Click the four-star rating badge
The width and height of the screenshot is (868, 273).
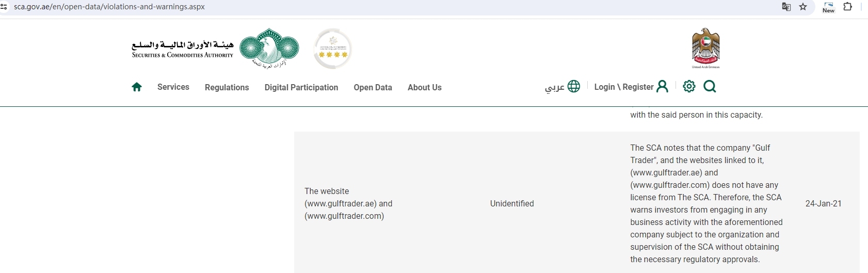tap(333, 49)
